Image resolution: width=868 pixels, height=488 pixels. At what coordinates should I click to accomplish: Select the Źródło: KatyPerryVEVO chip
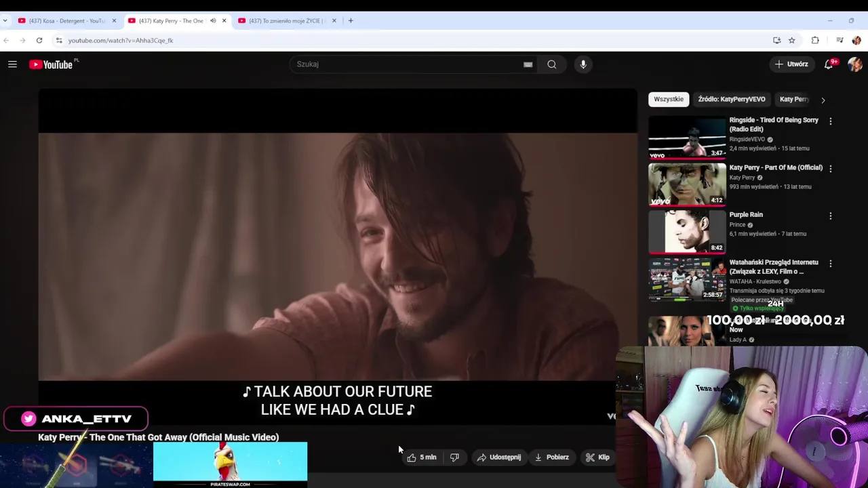[x=732, y=99]
